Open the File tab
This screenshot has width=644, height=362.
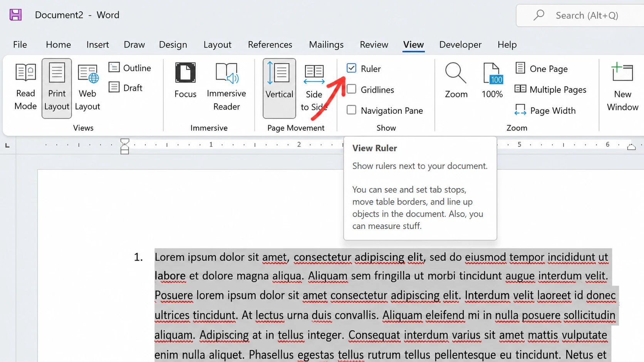click(20, 45)
